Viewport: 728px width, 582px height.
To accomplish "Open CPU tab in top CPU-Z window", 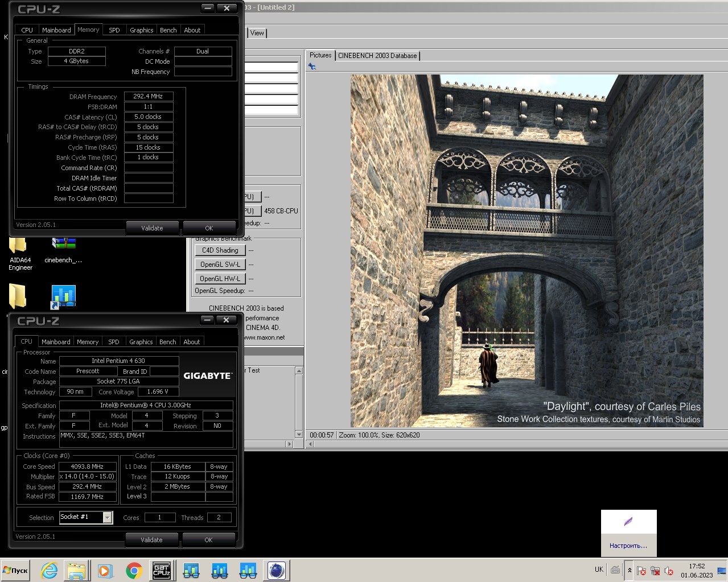I will point(27,30).
